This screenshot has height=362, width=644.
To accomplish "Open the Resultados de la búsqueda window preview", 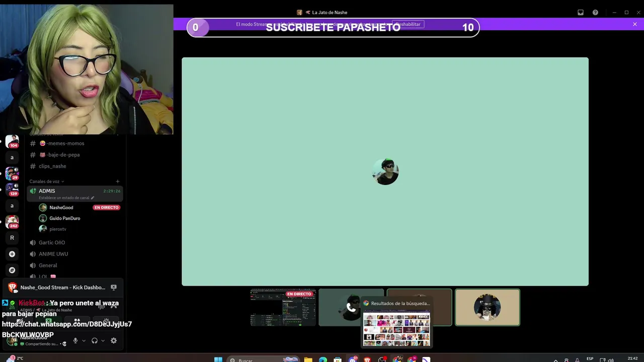I will (x=397, y=323).
